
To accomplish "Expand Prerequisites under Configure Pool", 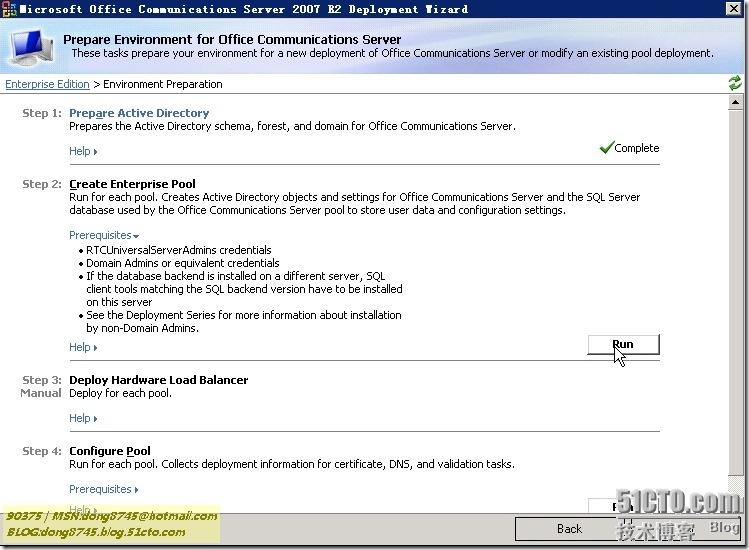I will [104, 489].
